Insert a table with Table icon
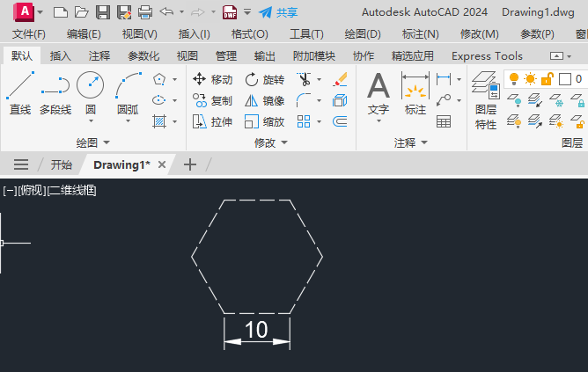 tap(444, 121)
